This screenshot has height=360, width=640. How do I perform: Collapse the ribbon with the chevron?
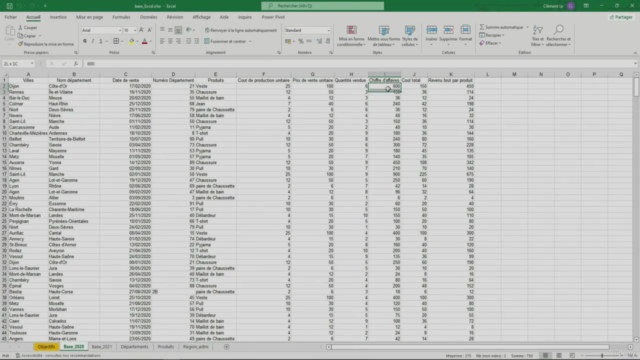tap(635, 53)
